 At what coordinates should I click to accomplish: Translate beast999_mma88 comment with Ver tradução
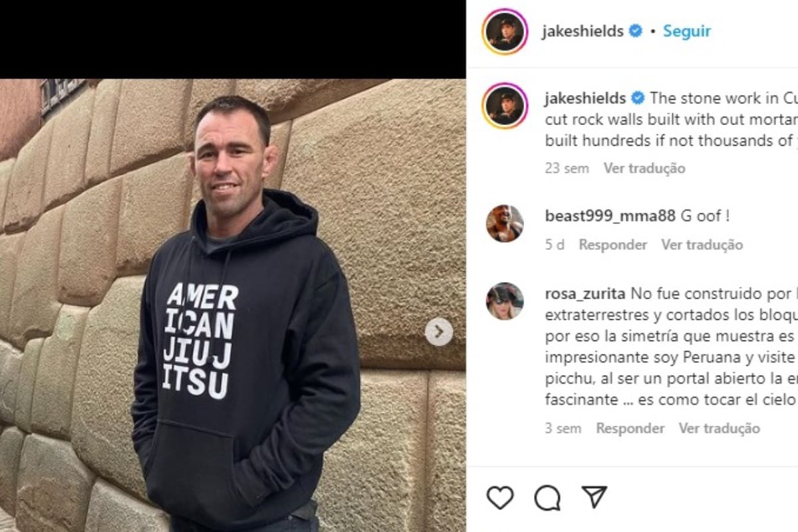[702, 245]
